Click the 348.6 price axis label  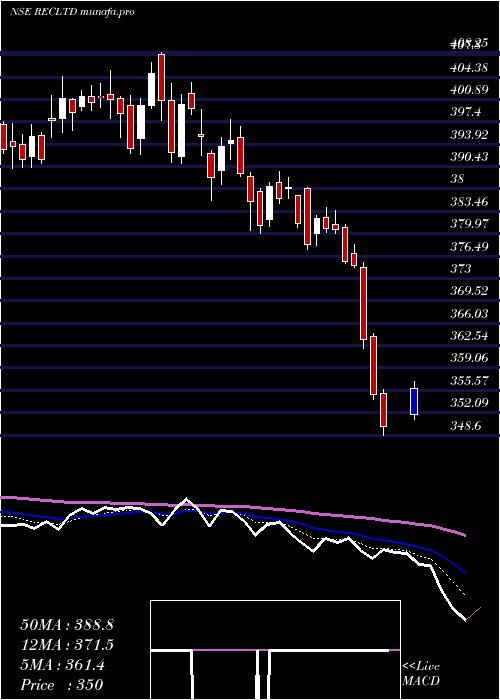tap(466, 425)
